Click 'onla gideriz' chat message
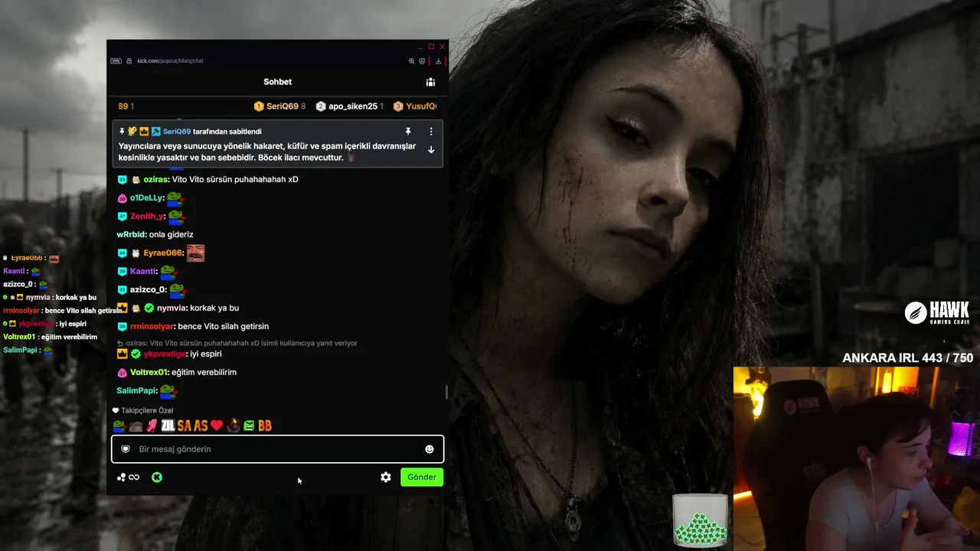 click(171, 234)
